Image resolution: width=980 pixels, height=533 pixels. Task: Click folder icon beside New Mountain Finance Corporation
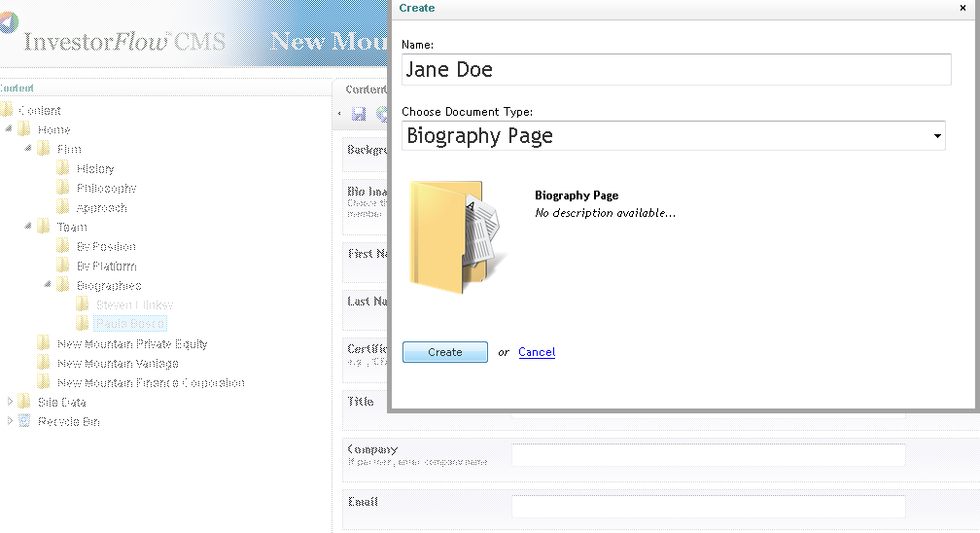click(x=43, y=382)
